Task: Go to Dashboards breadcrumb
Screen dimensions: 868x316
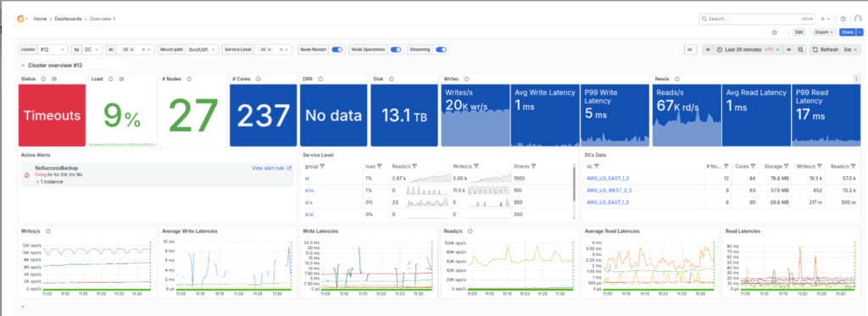Action: pyautogui.click(x=68, y=19)
